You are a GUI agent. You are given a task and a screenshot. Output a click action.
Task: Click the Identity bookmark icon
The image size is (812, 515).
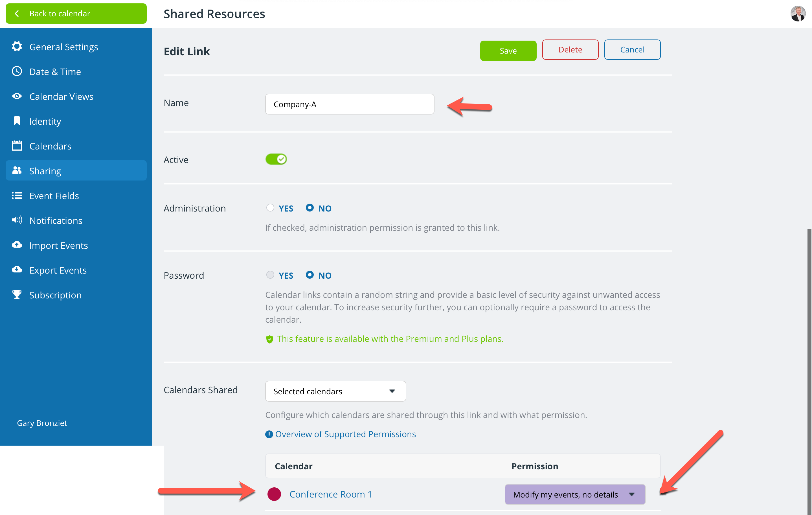click(17, 121)
